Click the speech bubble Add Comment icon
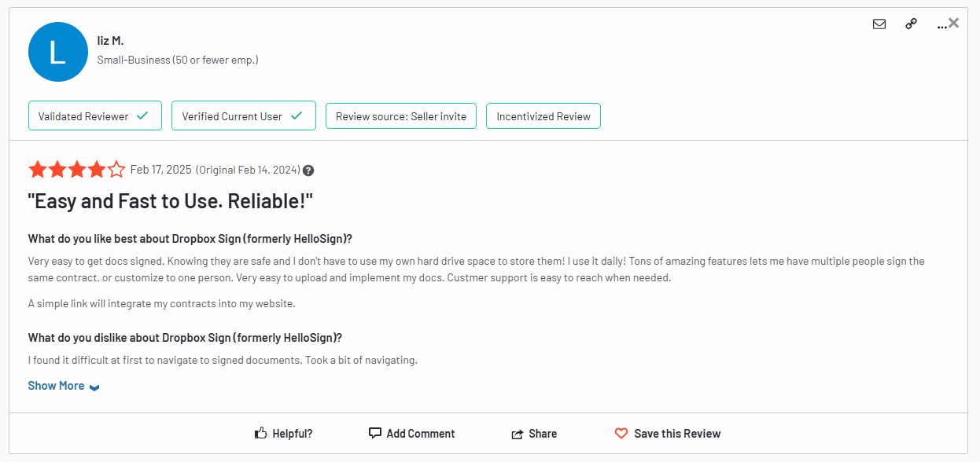 point(375,433)
